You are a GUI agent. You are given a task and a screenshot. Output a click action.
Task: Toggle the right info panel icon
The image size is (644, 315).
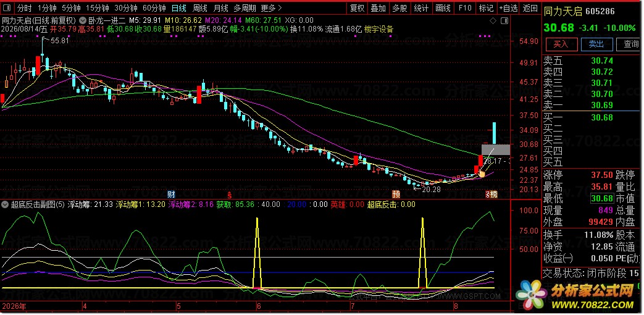[505, 20]
